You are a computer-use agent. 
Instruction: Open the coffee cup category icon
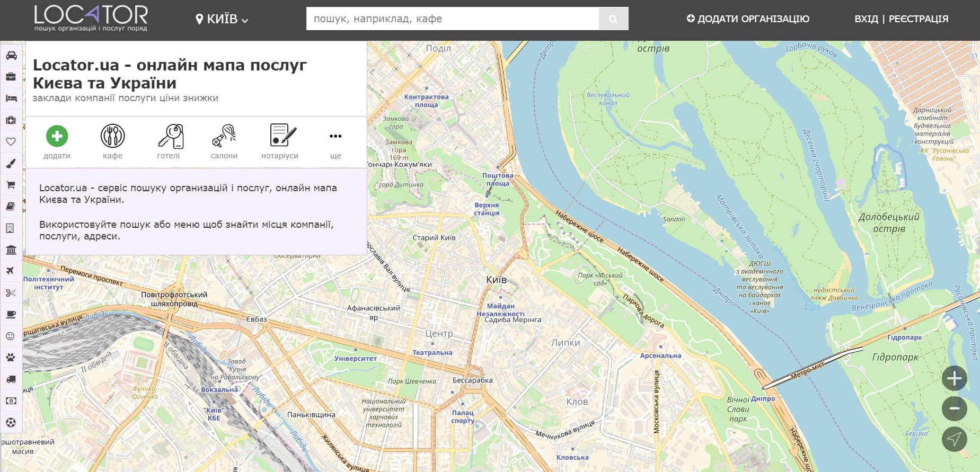point(11,315)
